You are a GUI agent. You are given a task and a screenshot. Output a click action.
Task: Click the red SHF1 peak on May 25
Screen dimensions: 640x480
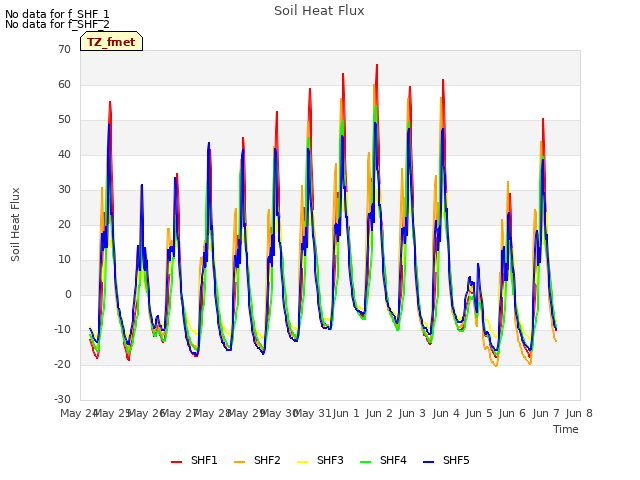pos(110,102)
